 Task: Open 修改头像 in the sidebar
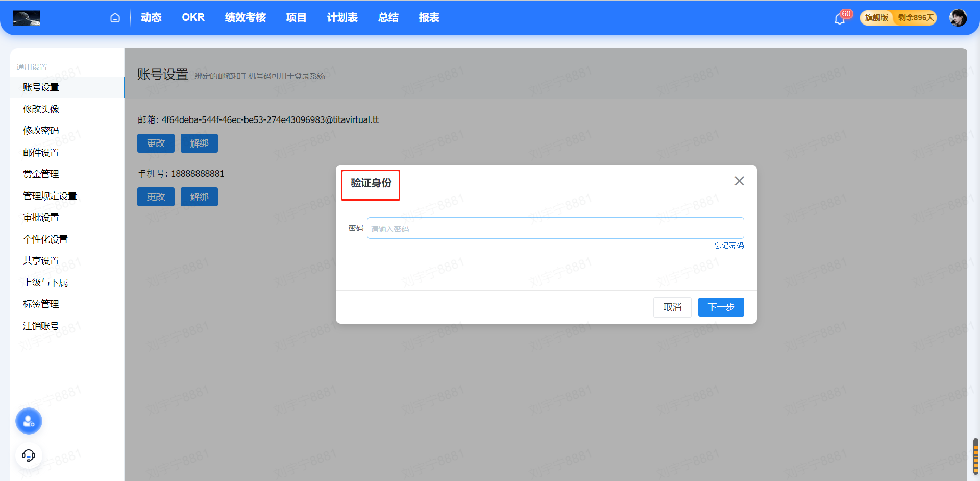[x=41, y=109]
